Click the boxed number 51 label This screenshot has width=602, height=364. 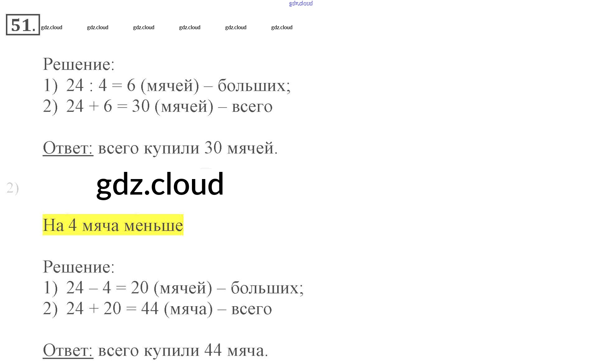click(x=23, y=25)
